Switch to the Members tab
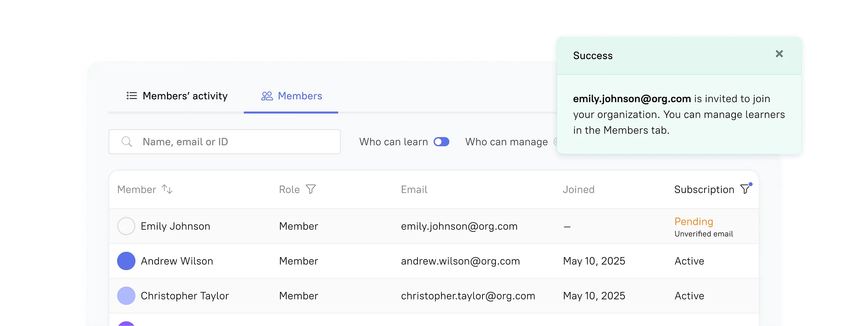868x326 pixels. click(x=291, y=96)
